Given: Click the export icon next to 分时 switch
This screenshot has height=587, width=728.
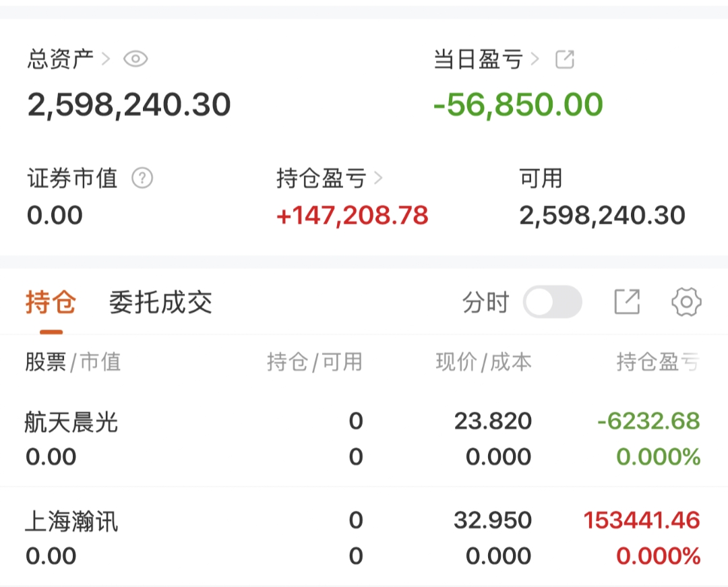Looking at the screenshot, I should pyautogui.click(x=627, y=302).
